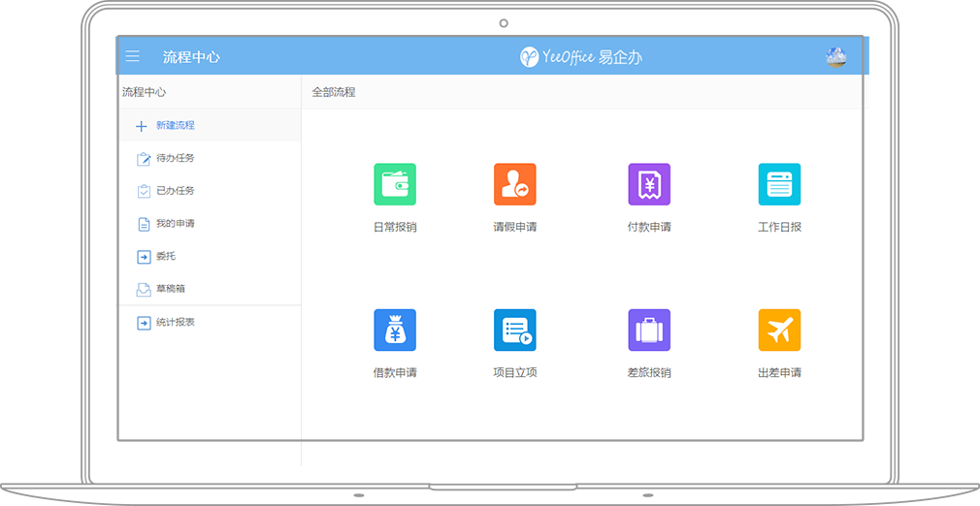
Task: Open 委托 sidebar item
Action: (x=165, y=257)
